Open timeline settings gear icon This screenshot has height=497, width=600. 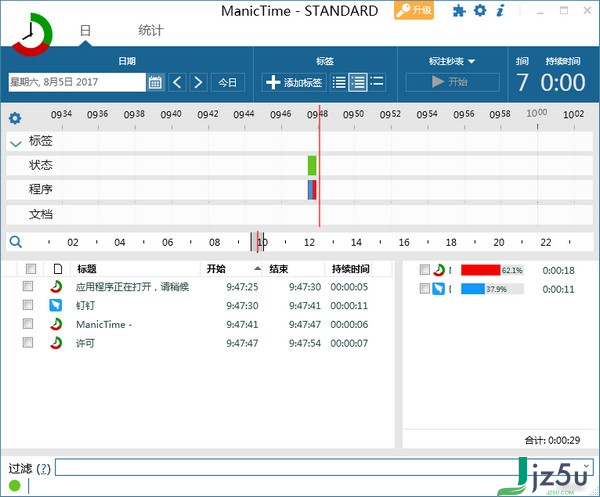coord(15,118)
